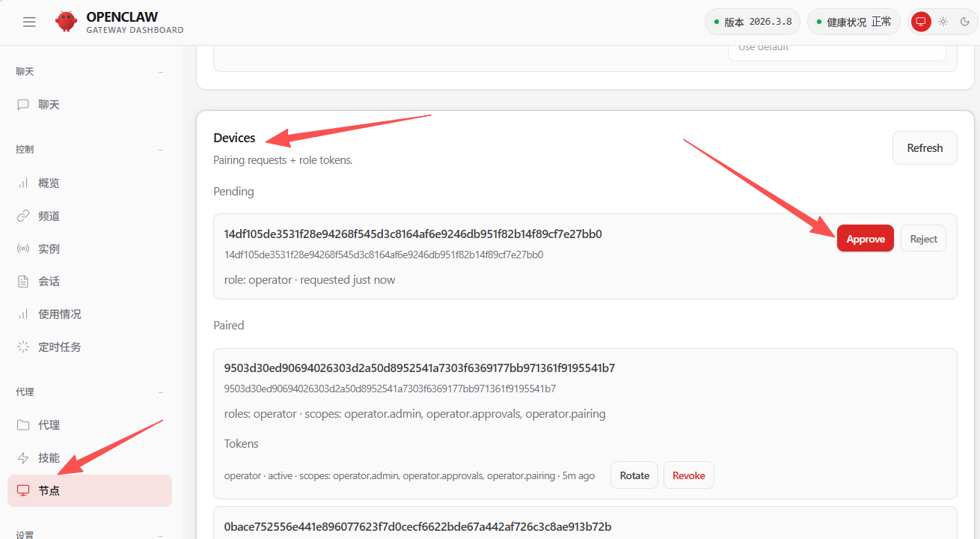
Task: Collapse the 代理 sidebar section
Action: (x=160, y=392)
